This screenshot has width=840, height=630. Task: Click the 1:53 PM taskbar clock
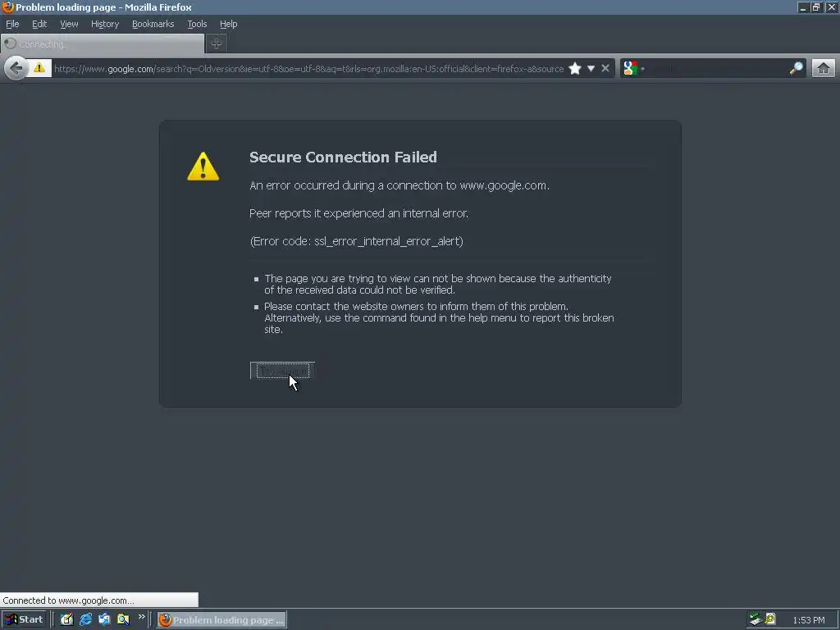click(809, 620)
